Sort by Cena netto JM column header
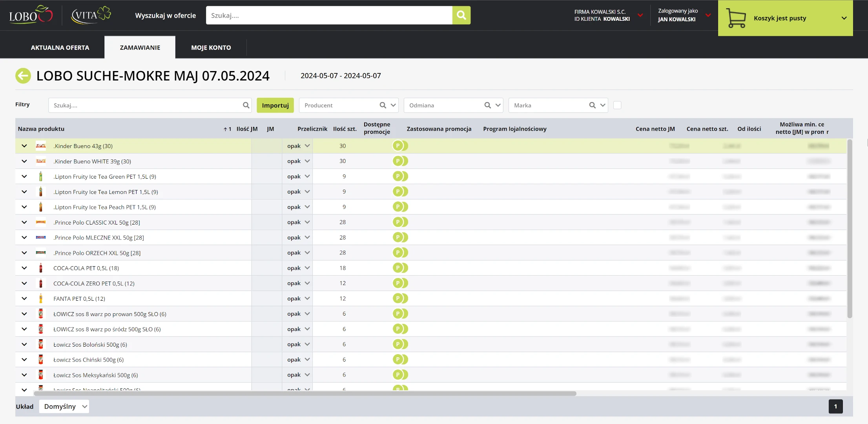 point(655,129)
